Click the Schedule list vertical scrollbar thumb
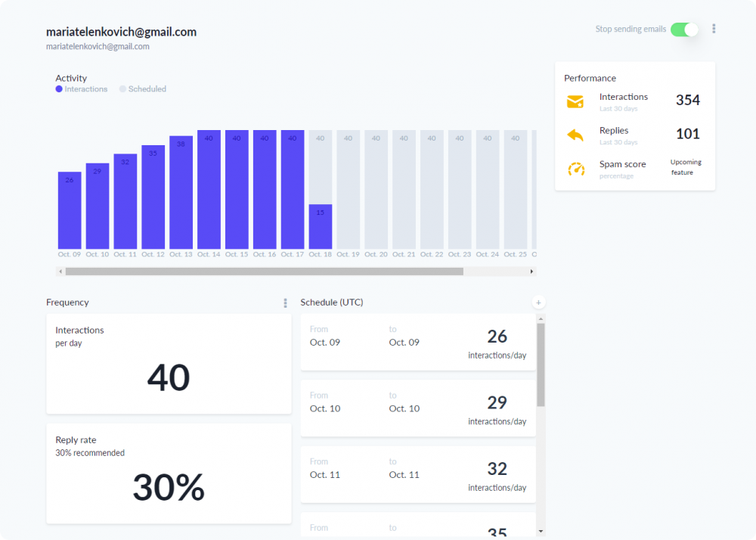 tap(541, 365)
